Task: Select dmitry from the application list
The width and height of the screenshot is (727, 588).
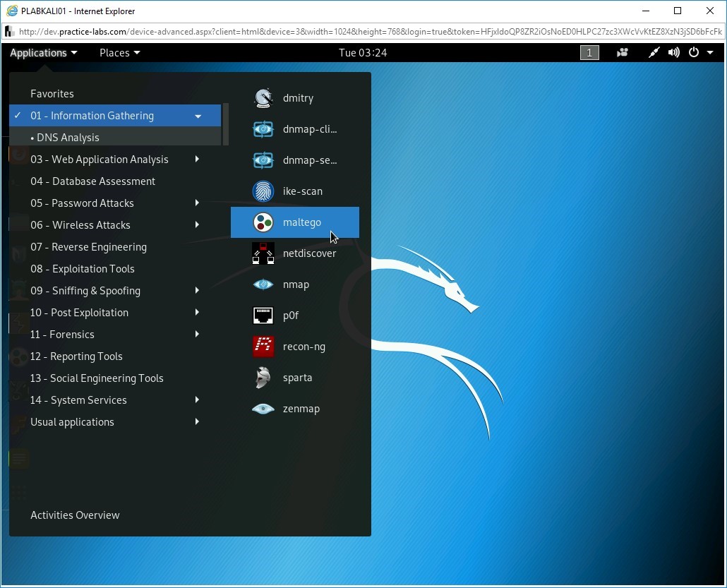Action: 298,98
